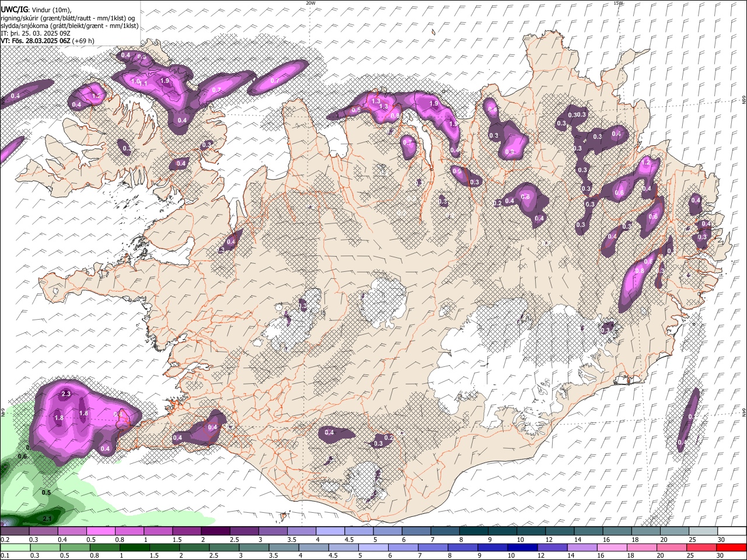
Task: Click the 2.3 value on southwest snow blob
Action: [65, 394]
